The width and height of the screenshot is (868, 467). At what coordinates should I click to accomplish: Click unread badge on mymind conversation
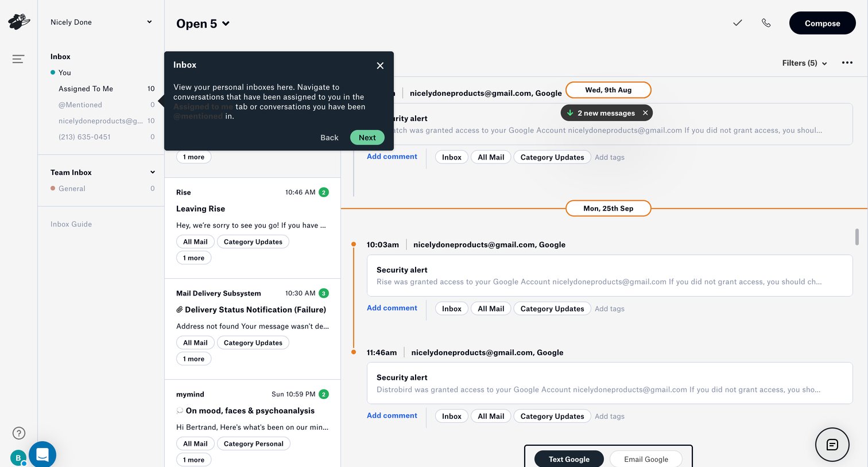tap(324, 394)
